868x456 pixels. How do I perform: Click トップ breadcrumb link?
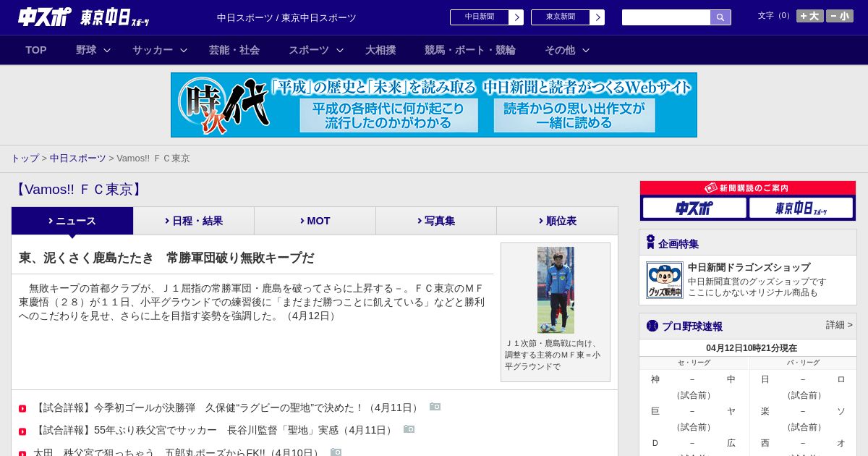[25, 158]
